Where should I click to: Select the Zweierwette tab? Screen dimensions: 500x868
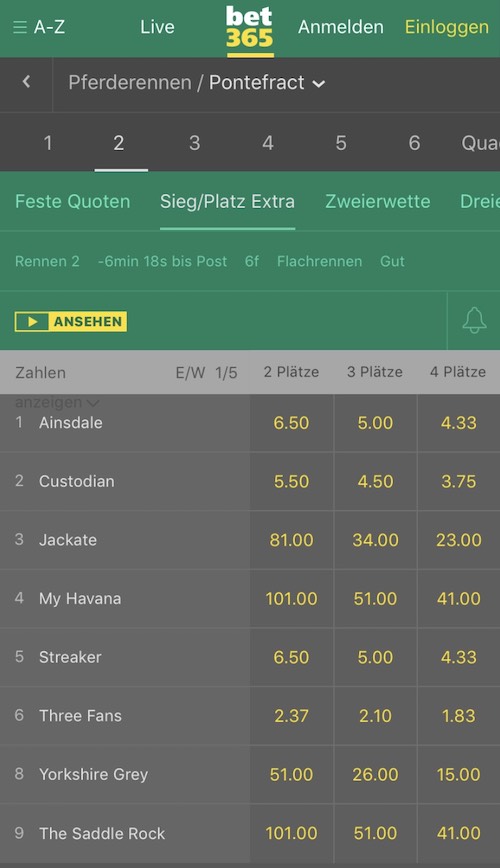coord(378,202)
